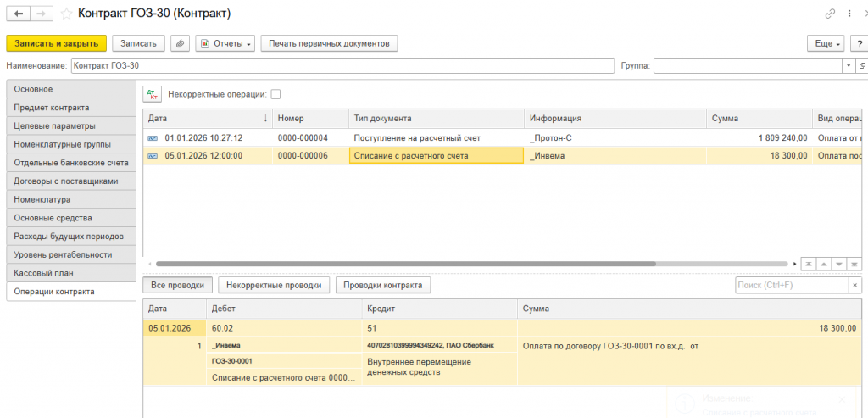Screen dimensions: 868x418
Task: Show Дт/Кт postings icon button
Action: click(x=153, y=94)
